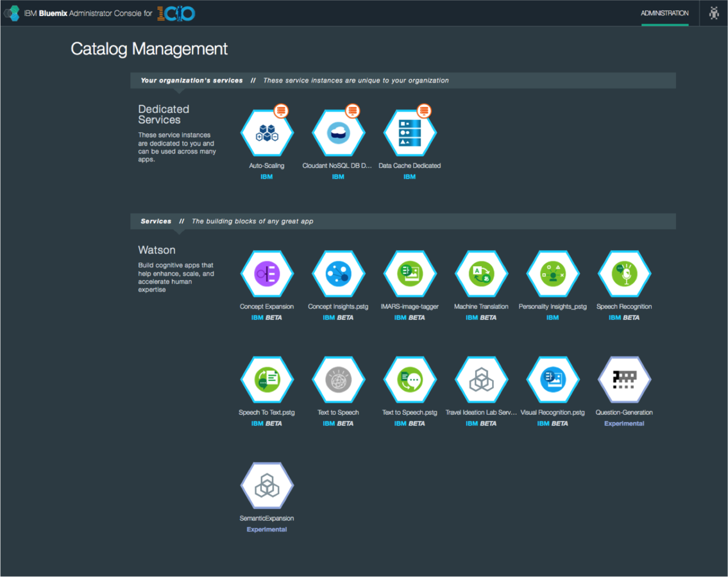This screenshot has height=577, width=728.
Task: Open the user avatar icon in header
Action: (714, 13)
